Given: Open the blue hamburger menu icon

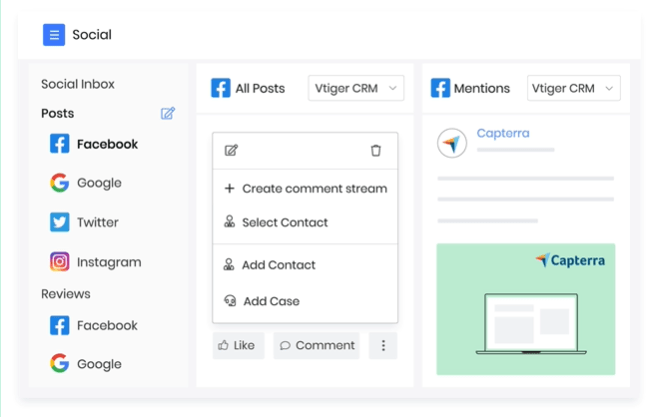Looking at the screenshot, I should point(54,35).
